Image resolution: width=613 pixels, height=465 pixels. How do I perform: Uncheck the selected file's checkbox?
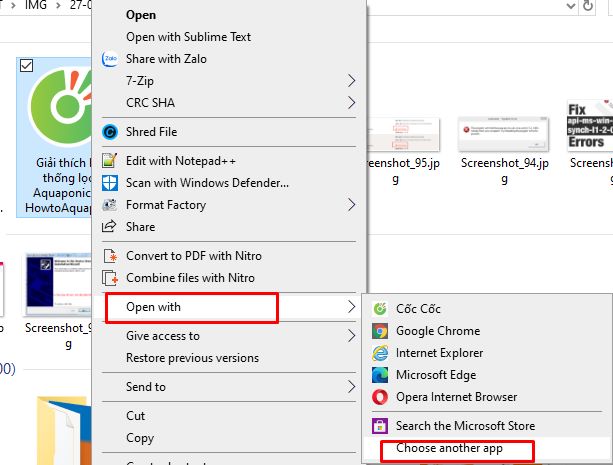(x=27, y=65)
